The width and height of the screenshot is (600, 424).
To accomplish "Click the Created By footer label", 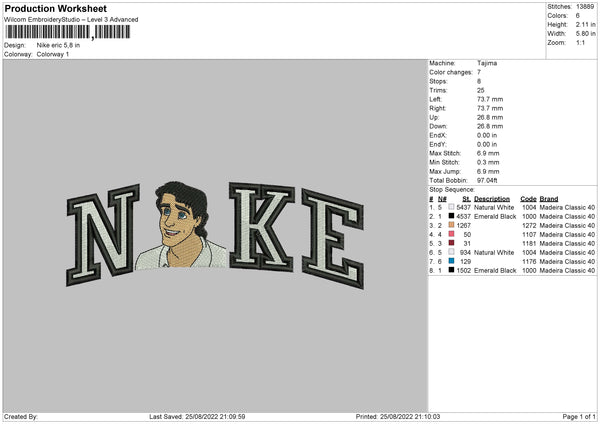I will pyautogui.click(x=21, y=417).
